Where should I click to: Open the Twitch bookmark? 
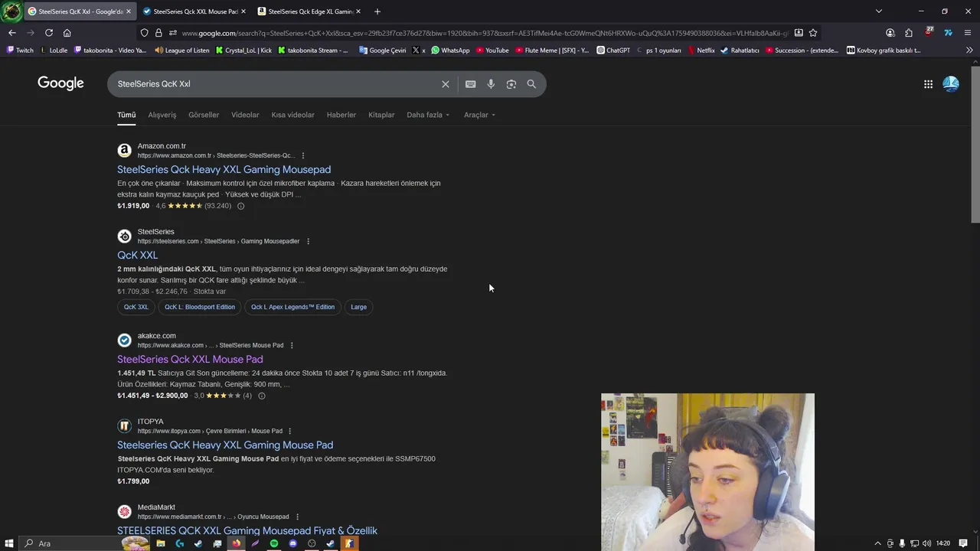(20, 51)
